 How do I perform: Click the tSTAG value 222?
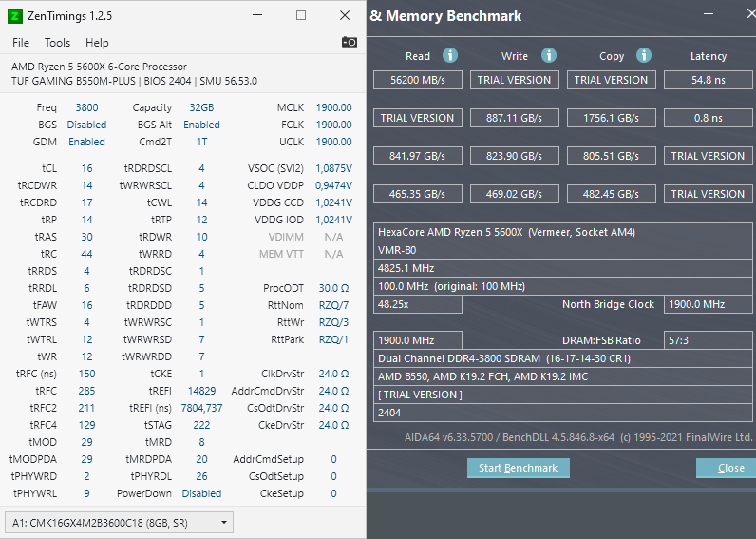201,425
